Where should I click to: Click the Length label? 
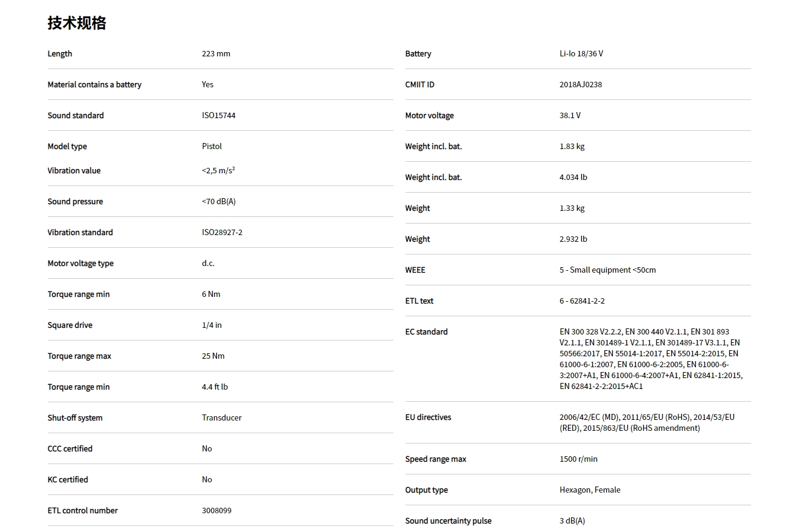tap(60, 54)
